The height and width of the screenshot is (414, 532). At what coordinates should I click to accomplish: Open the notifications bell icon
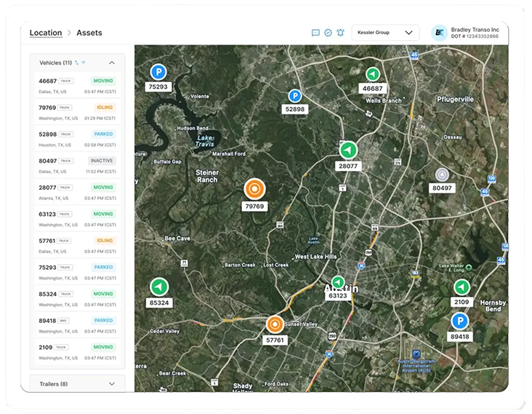tap(340, 33)
